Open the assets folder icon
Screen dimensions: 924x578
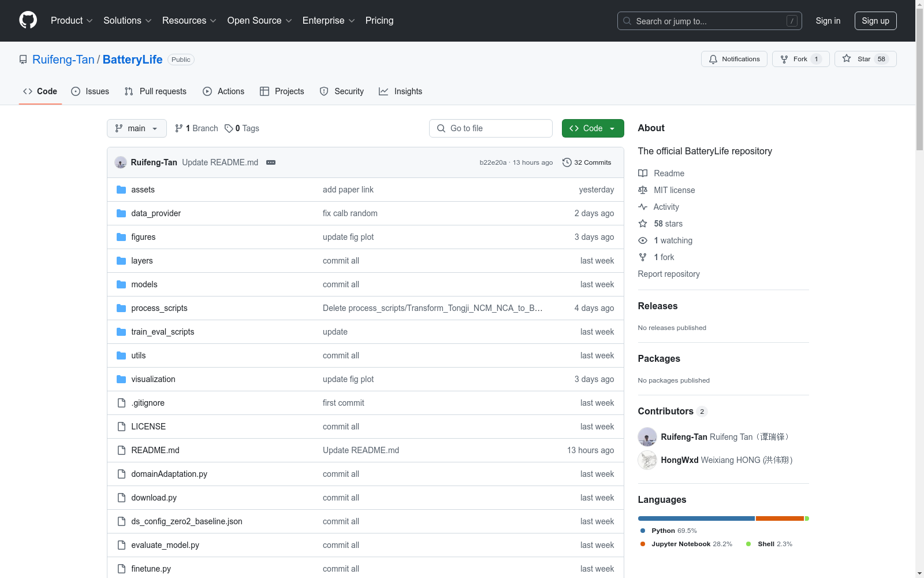(121, 190)
